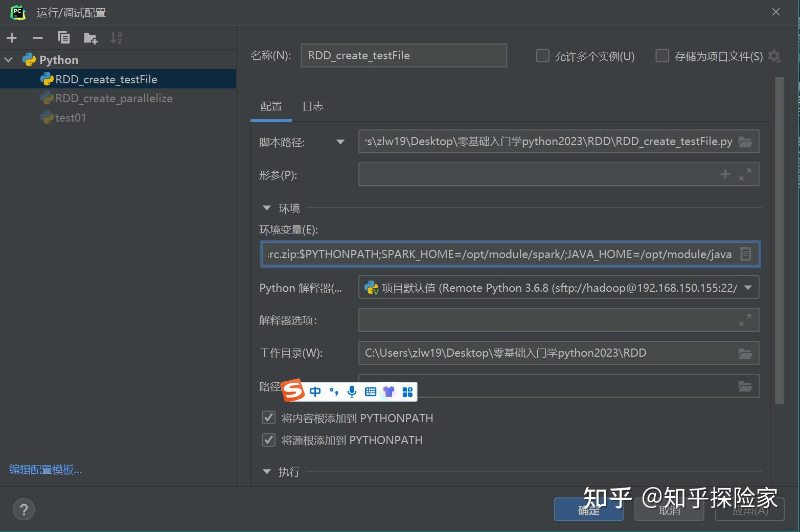800x532 pixels.
Task: Click inside the 名称 input field
Action: pos(403,55)
